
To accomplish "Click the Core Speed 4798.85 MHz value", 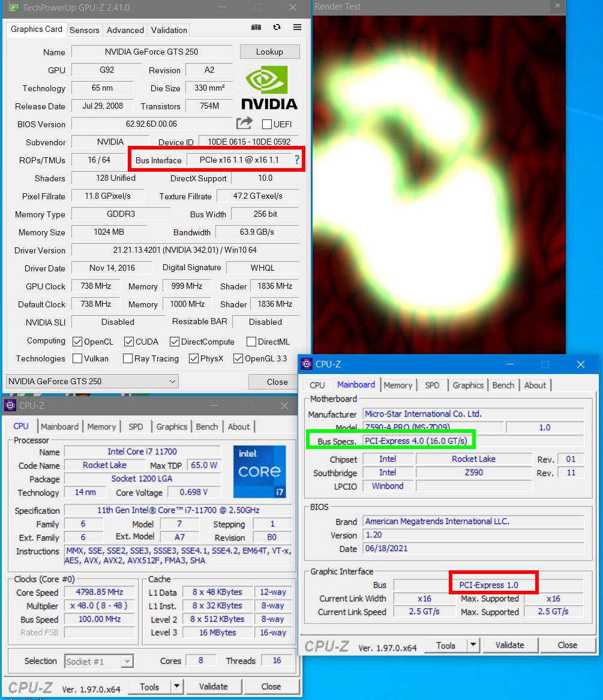I will pos(99,592).
